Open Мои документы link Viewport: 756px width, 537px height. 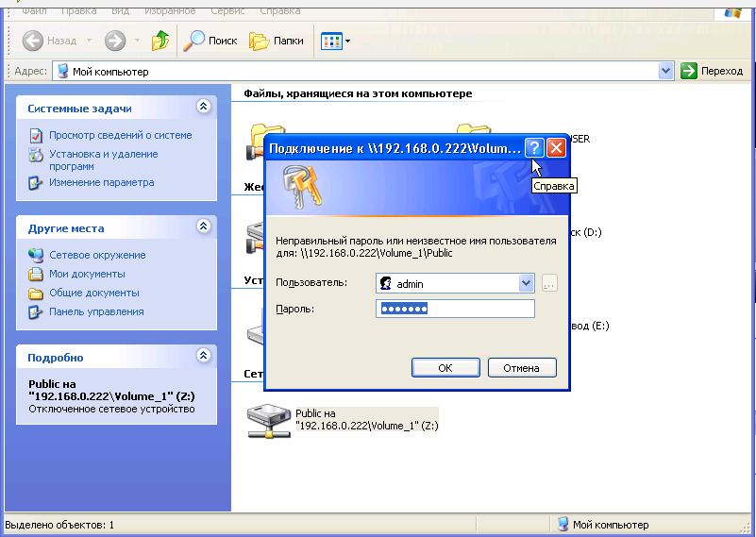click(x=87, y=274)
